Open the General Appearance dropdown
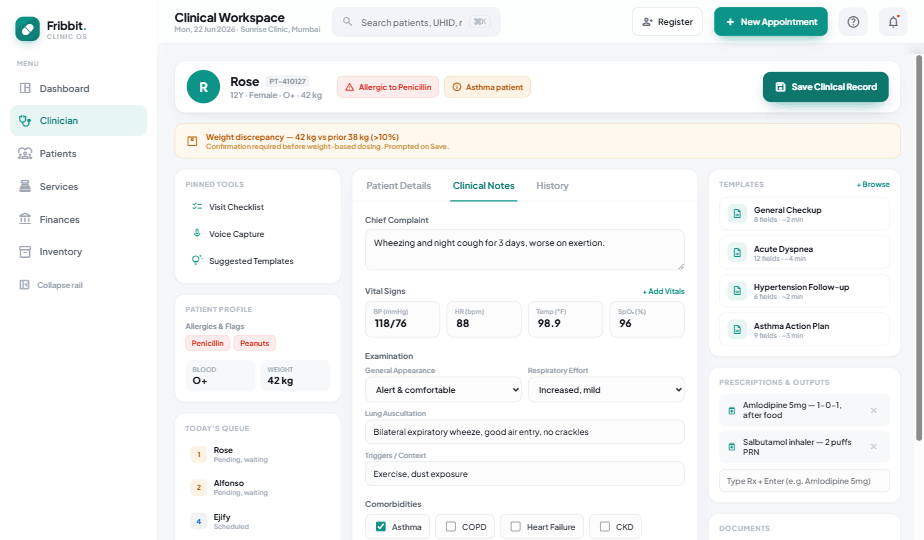The width and height of the screenshot is (924, 540). 443,390
